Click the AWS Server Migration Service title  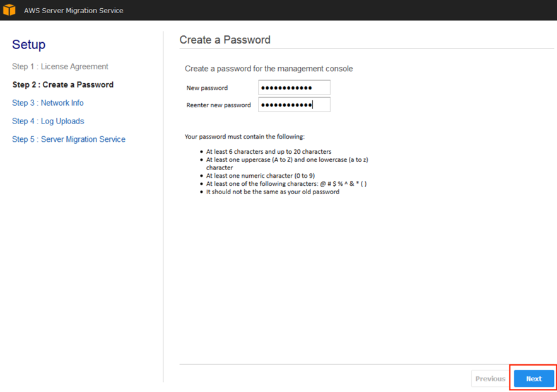(74, 11)
